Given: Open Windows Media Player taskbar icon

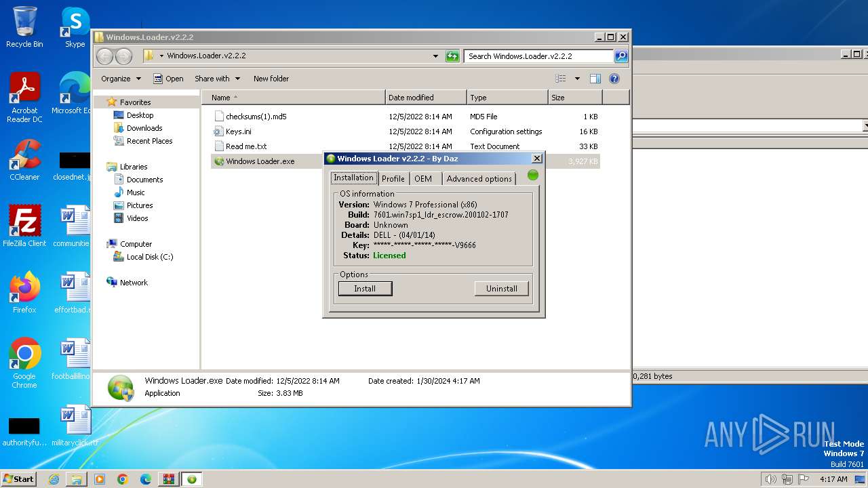Looking at the screenshot, I should pos(100,479).
